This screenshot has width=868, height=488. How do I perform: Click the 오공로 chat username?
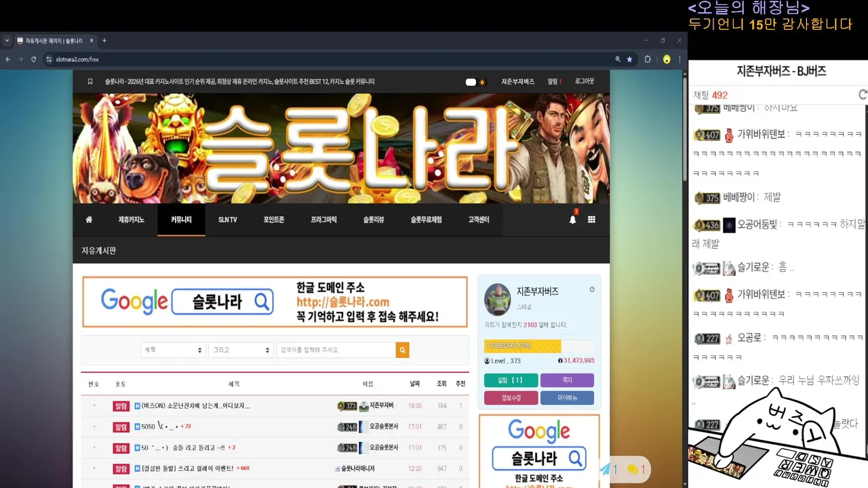point(749,338)
